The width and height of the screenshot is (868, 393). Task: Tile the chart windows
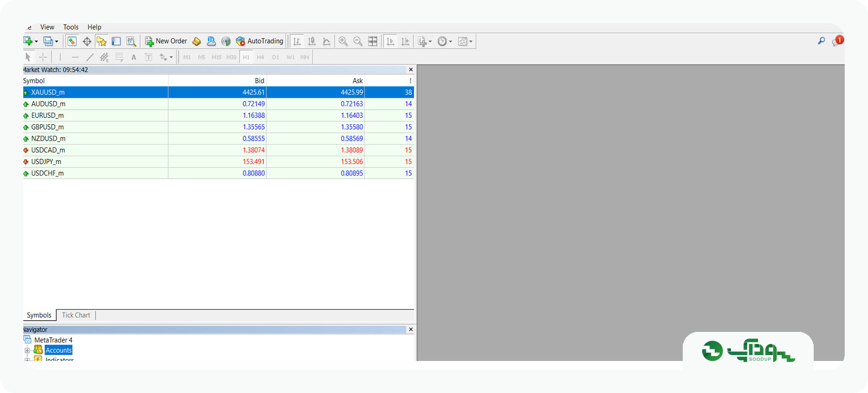[x=372, y=42]
